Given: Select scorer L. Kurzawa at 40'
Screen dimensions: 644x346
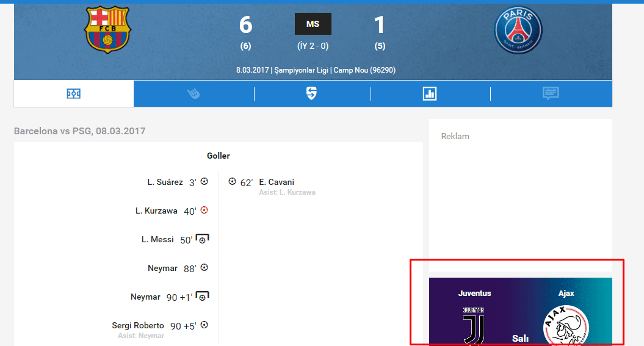Looking at the screenshot, I should point(156,211).
